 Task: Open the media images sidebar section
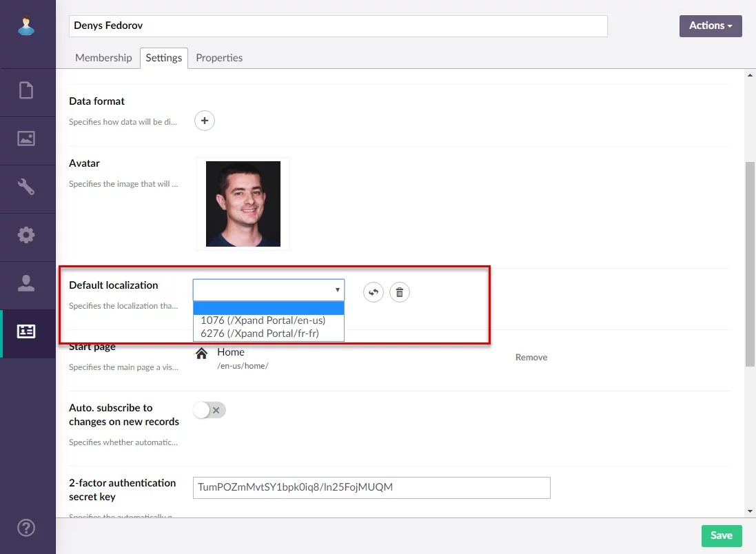[x=26, y=138]
